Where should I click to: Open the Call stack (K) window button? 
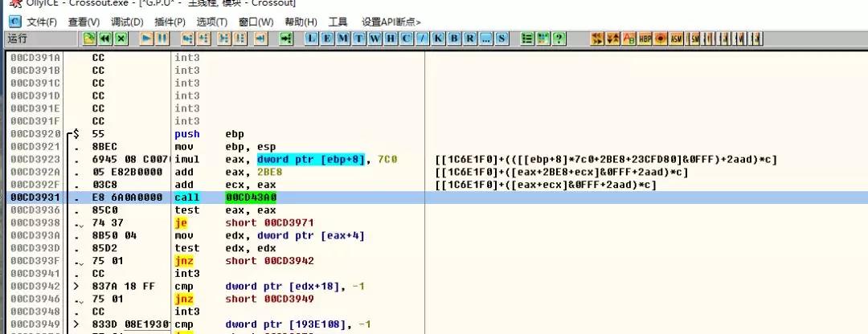tap(438, 39)
